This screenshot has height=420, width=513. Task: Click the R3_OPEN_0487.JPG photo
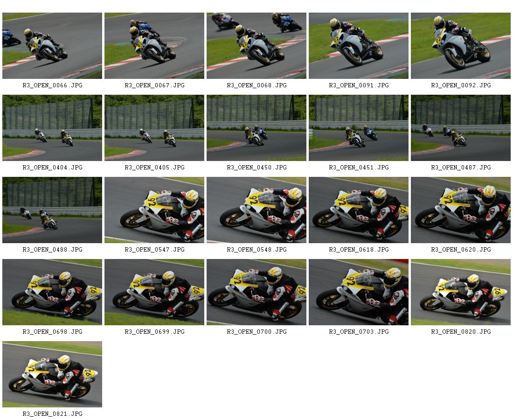(x=461, y=128)
